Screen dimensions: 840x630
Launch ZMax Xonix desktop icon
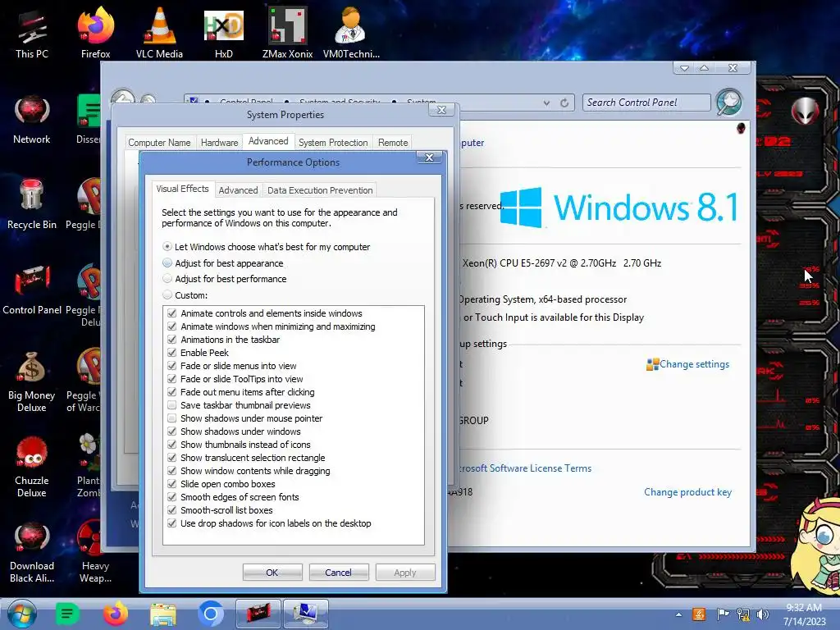287,34
